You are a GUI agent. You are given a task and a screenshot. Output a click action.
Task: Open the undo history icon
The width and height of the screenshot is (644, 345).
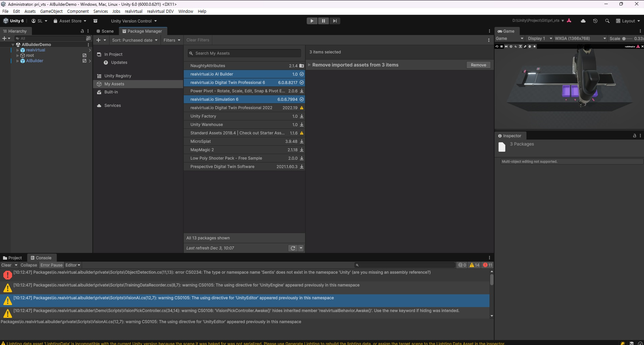pyautogui.click(x=595, y=21)
